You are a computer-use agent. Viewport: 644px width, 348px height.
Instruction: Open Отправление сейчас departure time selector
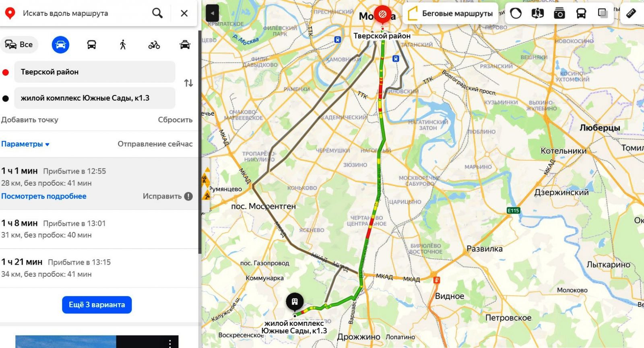pos(155,144)
